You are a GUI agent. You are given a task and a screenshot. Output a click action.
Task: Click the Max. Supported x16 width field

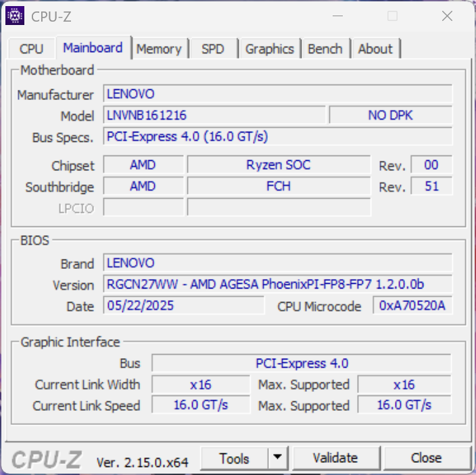click(x=404, y=384)
